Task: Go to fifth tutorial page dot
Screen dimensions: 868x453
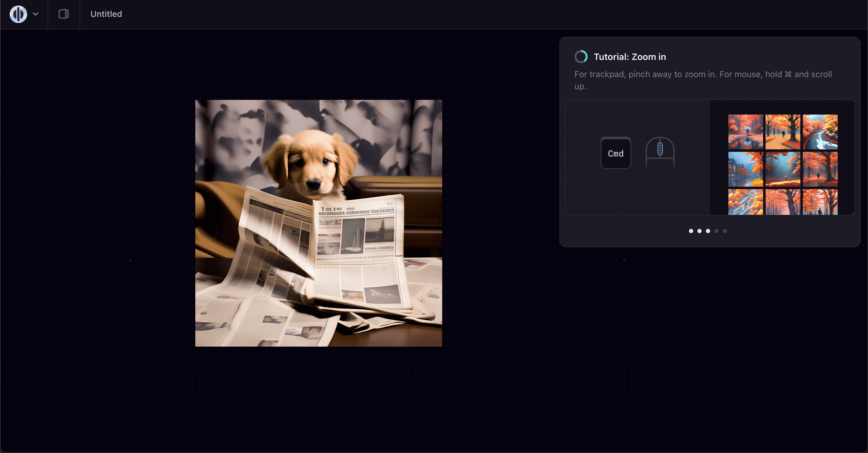Action: (725, 231)
